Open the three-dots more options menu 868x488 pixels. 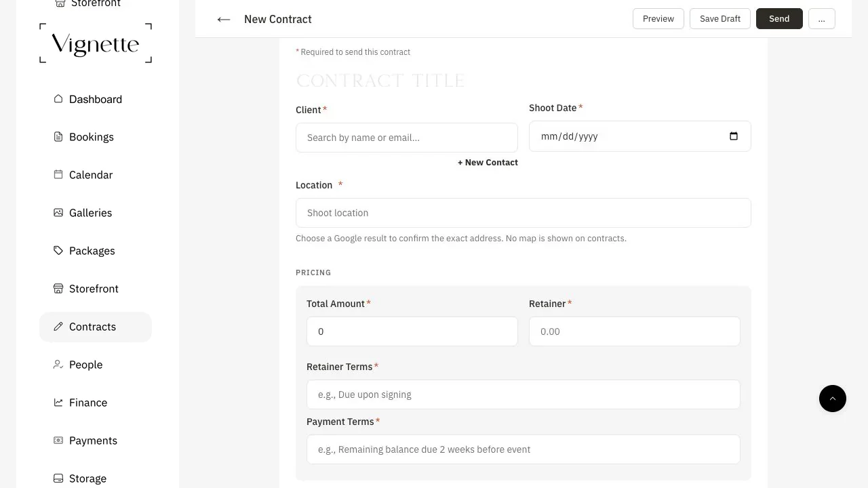(x=822, y=19)
